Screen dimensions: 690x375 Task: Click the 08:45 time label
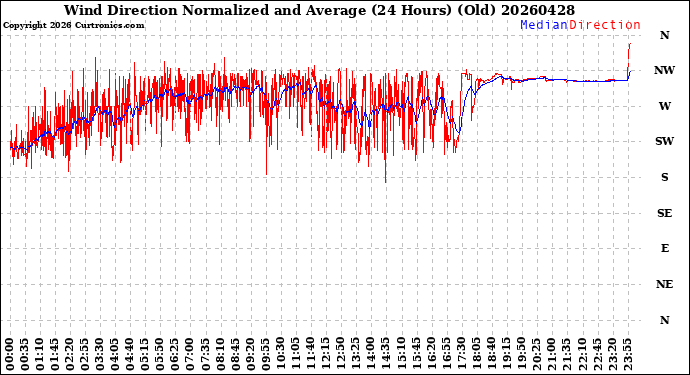tap(235, 354)
